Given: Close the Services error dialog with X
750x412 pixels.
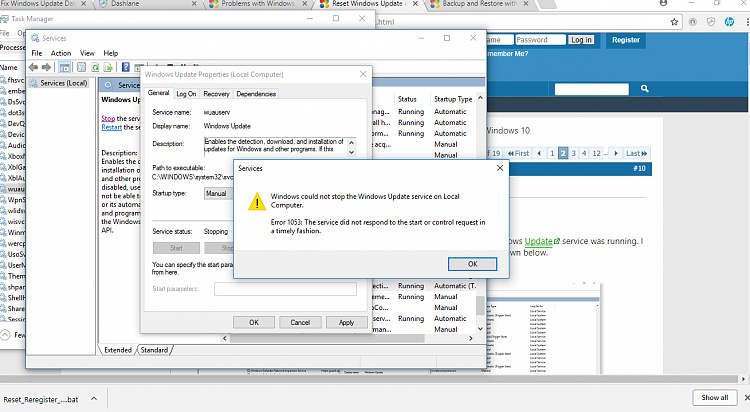Looking at the screenshot, I should pos(500,168).
